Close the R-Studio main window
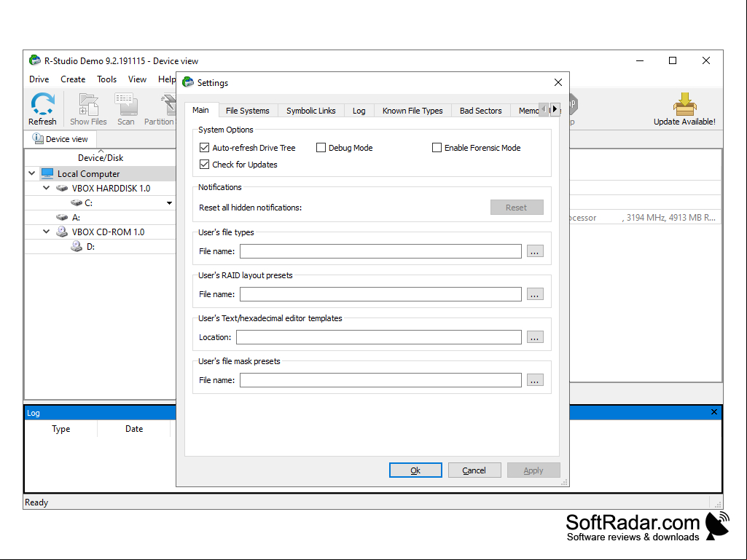 706,60
